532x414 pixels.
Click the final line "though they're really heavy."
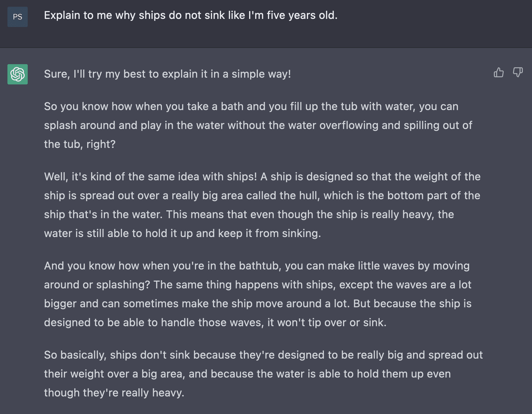(114, 393)
